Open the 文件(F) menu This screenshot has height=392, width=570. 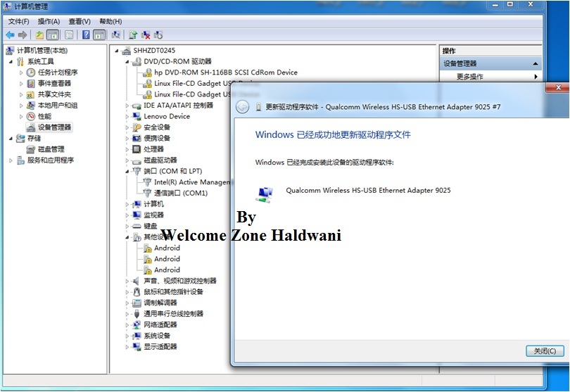click(18, 21)
